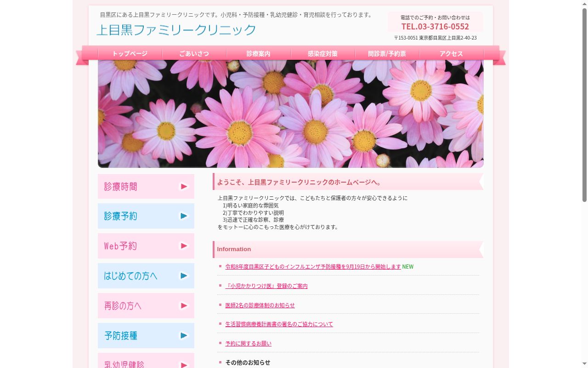Click the 再診の方へ sidebar button
The height and width of the screenshot is (368, 588).
click(x=146, y=306)
